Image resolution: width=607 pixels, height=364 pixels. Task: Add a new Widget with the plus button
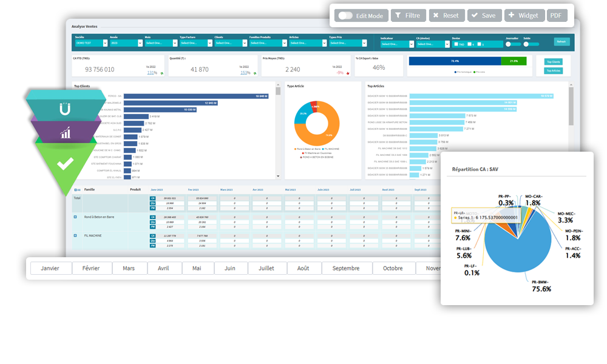pos(523,16)
